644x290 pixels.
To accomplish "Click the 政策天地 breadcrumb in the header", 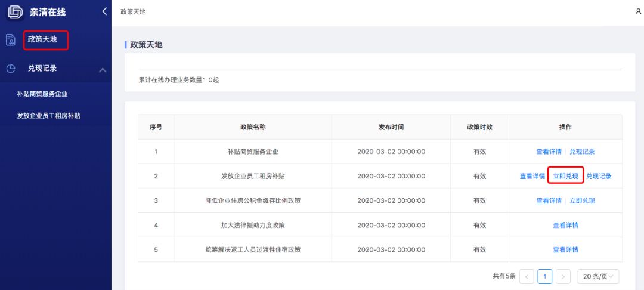I will (x=133, y=12).
